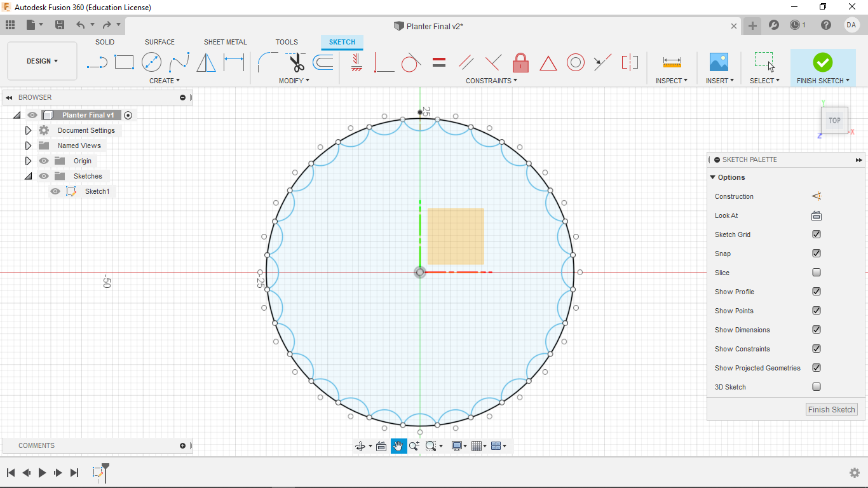Viewport: 868px width, 488px height.
Task: Apply the Concentric constraint
Action: pos(576,62)
